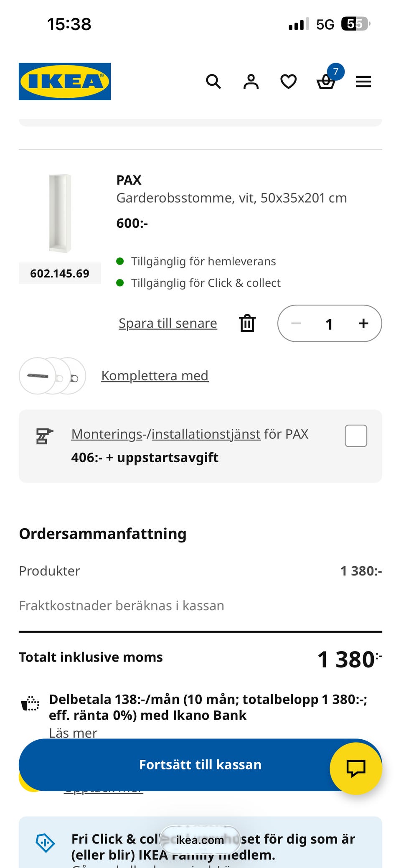Tap the complementary products thumbnail circles

(52, 376)
